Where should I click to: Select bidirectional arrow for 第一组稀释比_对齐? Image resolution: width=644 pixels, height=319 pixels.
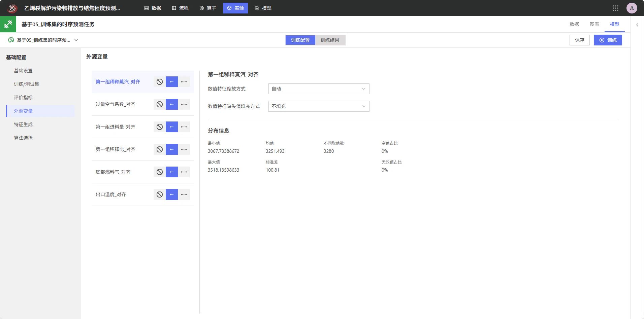(184, 149)
